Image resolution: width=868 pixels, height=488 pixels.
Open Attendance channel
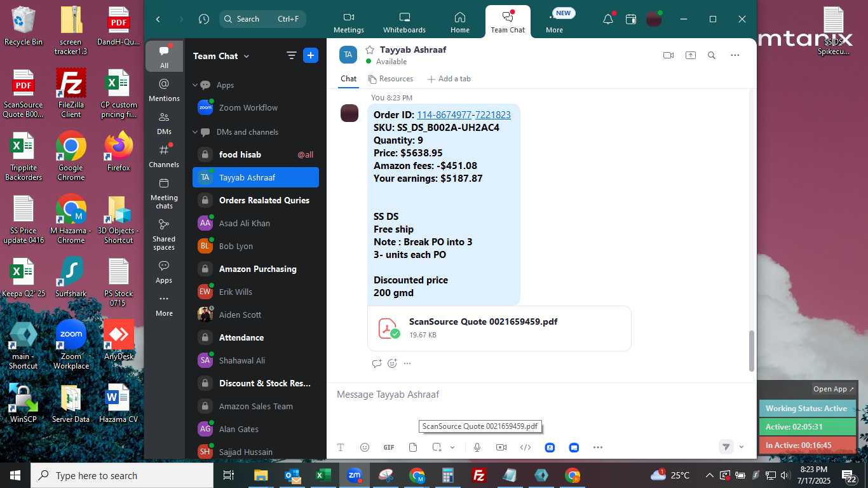(x=255, y=337)
